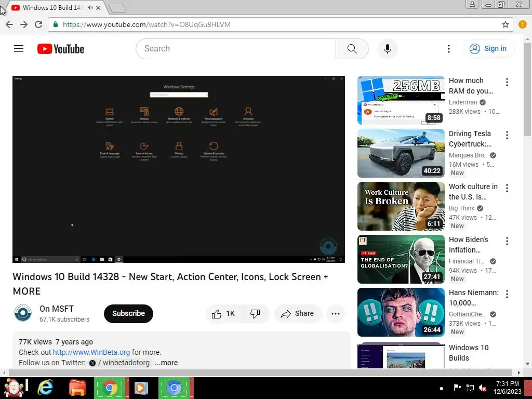Open On MSFT channel avatar
Image resolution: width=532 pixels, height=399 pixels.
pos(23,313)
